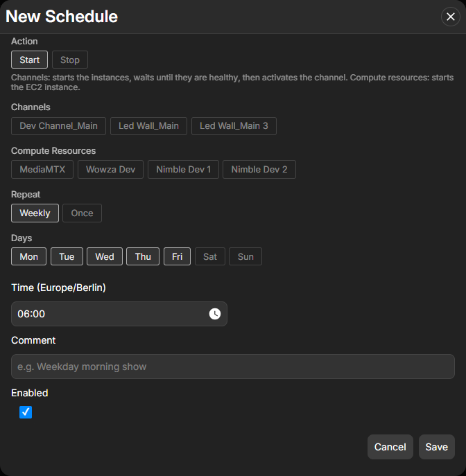466x476 pixels.
Task: Set repeat to Once
Action: coord(82,213)
